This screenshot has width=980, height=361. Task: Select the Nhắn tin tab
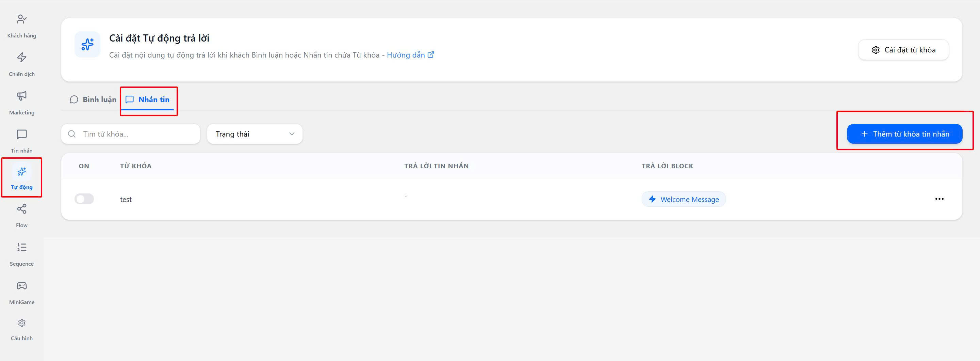coord(148,100)
